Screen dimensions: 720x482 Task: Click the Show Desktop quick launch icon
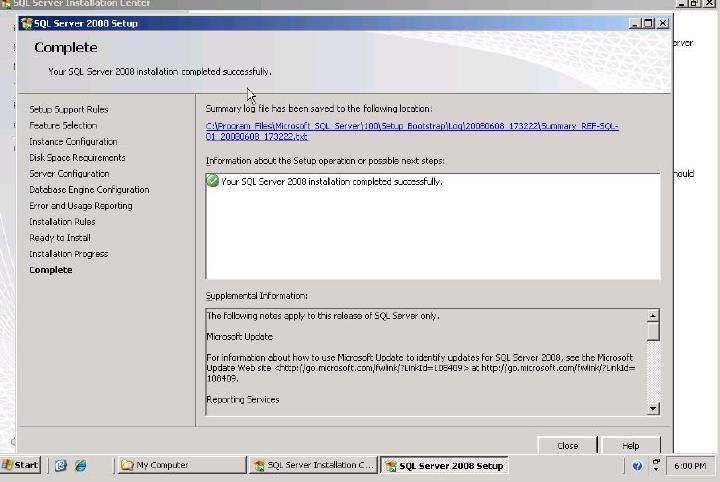tap(60, 465)
